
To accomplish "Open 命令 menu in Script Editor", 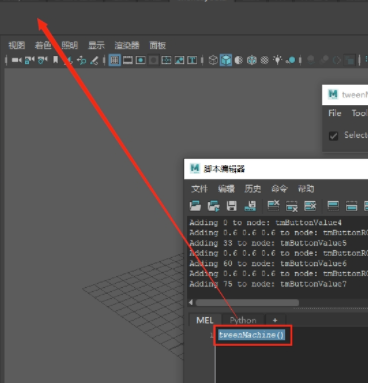I will click(x=279, y=189).
